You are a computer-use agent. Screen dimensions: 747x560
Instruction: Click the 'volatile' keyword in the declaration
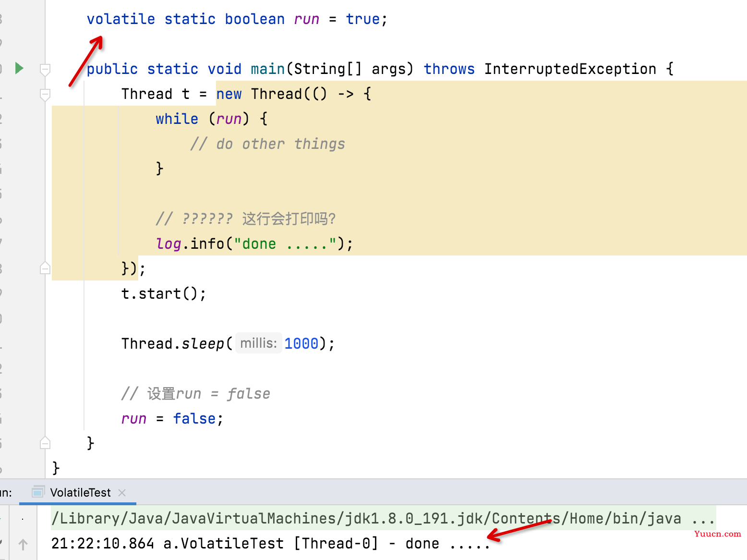coord(121,19)
